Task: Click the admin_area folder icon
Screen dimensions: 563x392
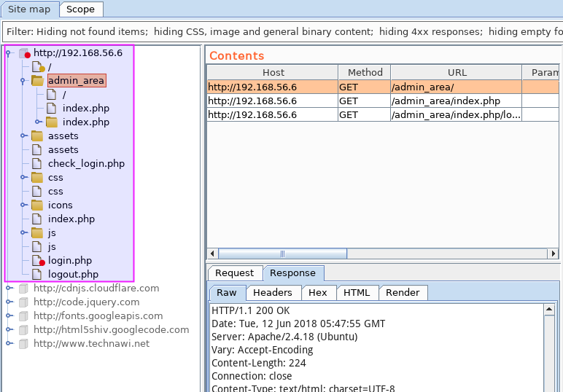Action: tap(37, 81)
